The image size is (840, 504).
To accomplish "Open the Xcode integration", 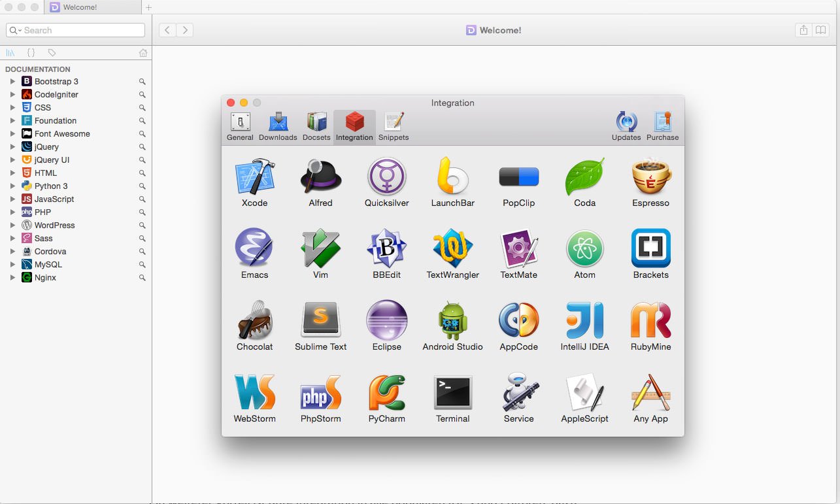I will pyautogui.click(x=254, y=176).
